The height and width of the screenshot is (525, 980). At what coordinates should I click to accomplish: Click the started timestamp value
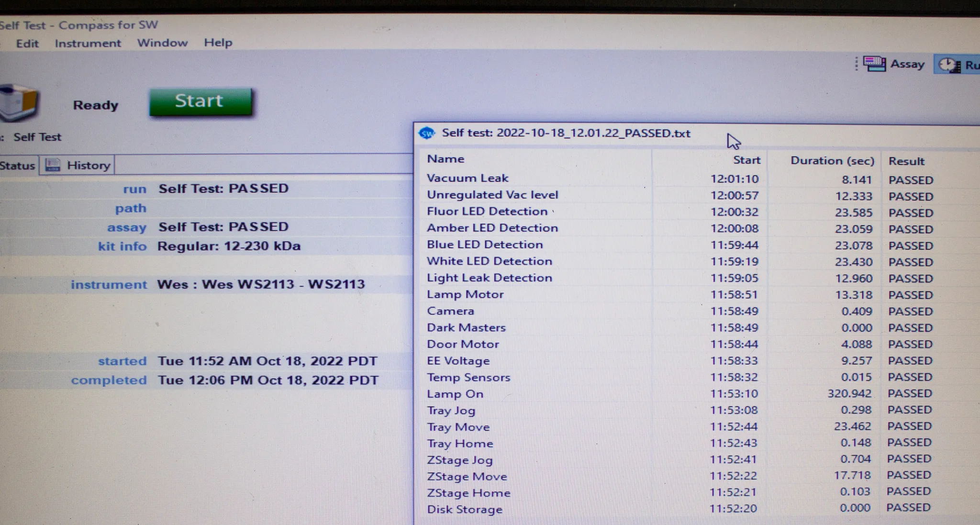(267, 361)
